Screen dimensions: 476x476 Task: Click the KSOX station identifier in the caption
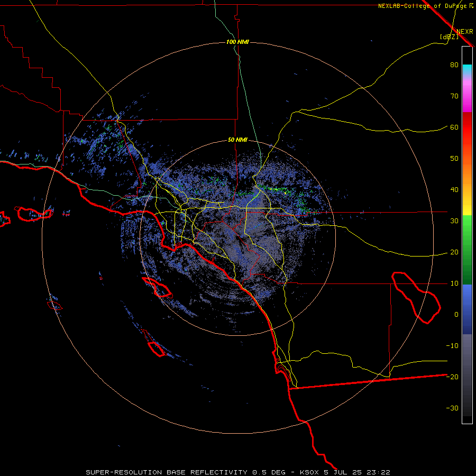(x=310, y=472)
